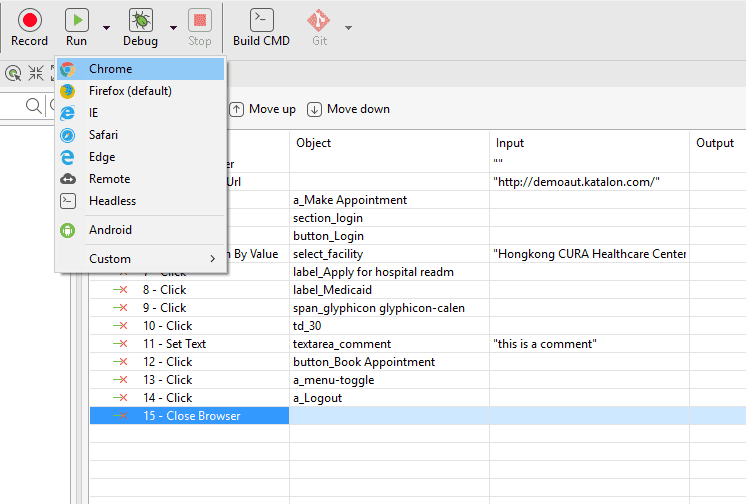This screenshot has height=504, width=746.
Task: Click the target icon below the Record button
Action: 13,73
